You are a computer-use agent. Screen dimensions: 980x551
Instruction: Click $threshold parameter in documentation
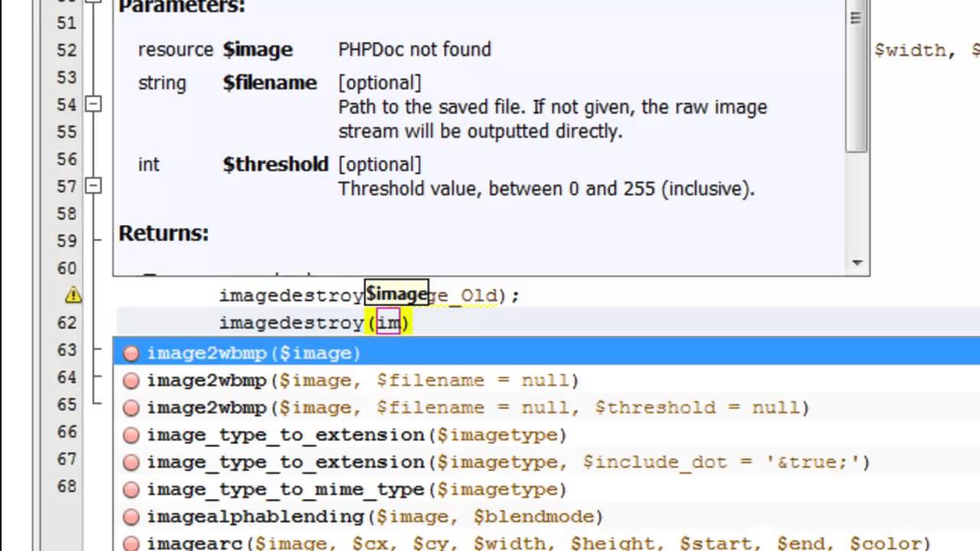coord(276,164)
